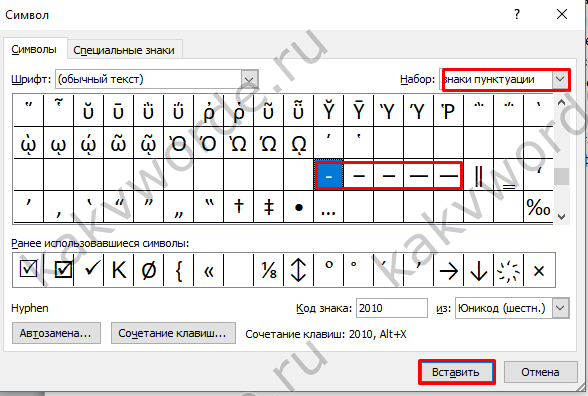Choose Ø from recently used symbols
The width and height of the screenshot is (588, 396).
pos(149,270)
